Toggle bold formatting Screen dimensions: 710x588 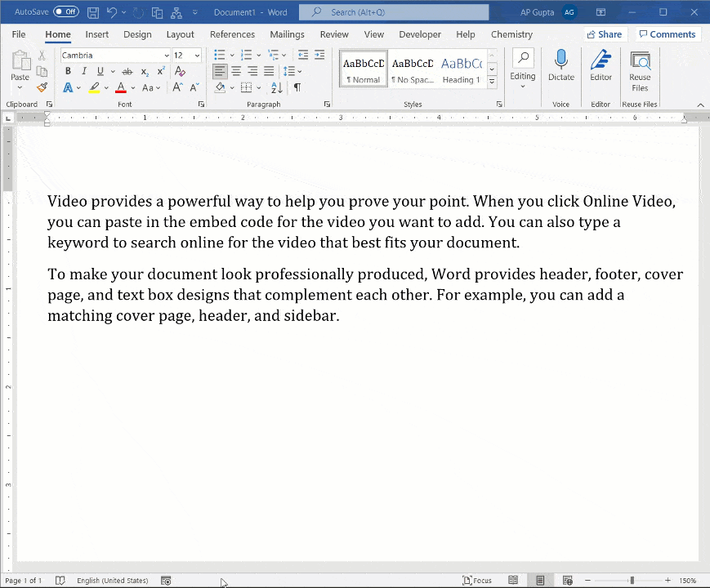coord(68,71)
